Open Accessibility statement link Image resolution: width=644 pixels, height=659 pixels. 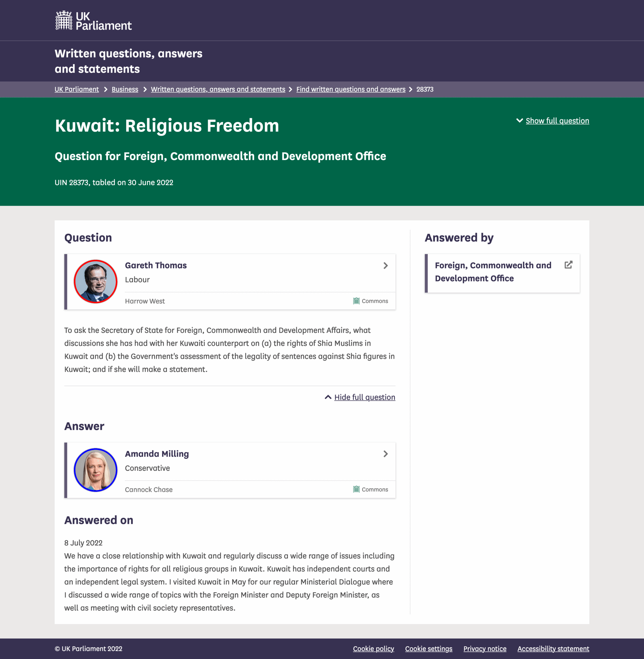pyautogui.click(x=553, y=648)
